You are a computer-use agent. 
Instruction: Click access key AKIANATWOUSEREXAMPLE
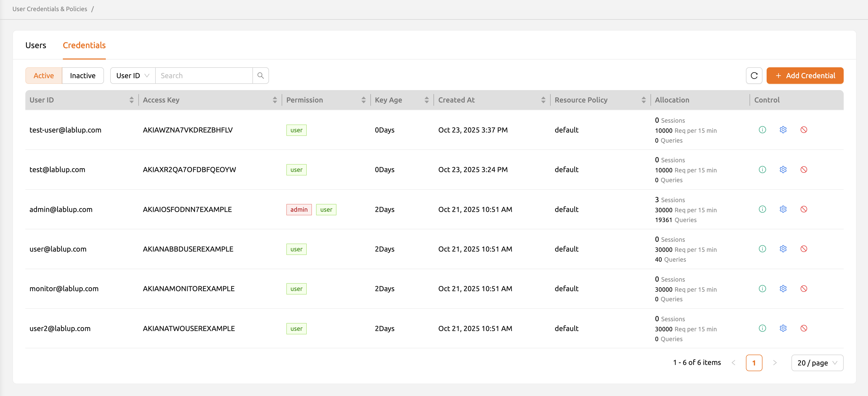pyautogui.click(x=189, y=328)
